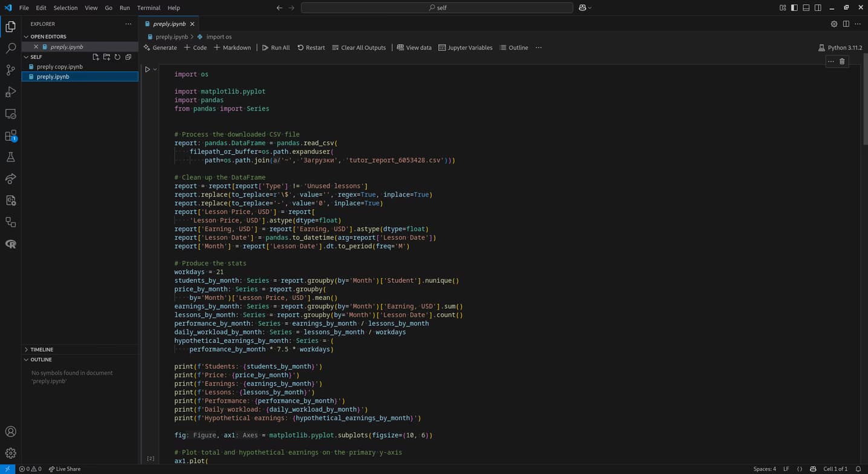This screenshot has width=868, height=474.
Task: Click the delete cell trash icon
Action: tap(842, 61)
